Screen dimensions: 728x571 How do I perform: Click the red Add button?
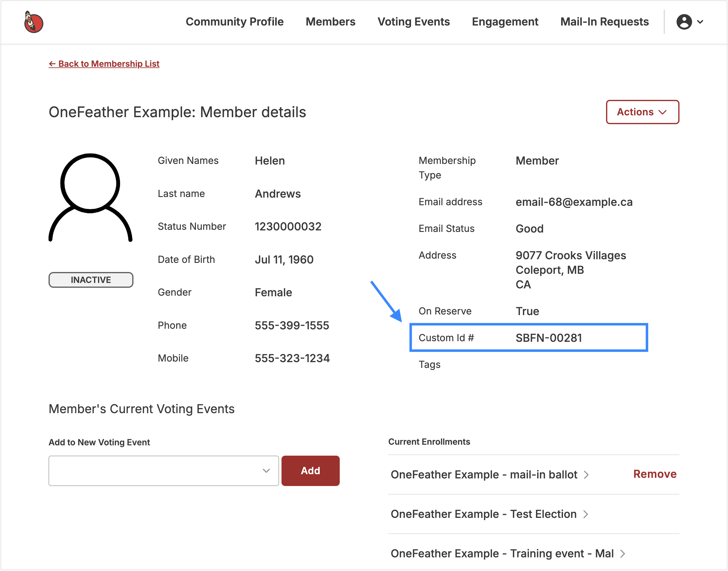[x=310, y=471]
